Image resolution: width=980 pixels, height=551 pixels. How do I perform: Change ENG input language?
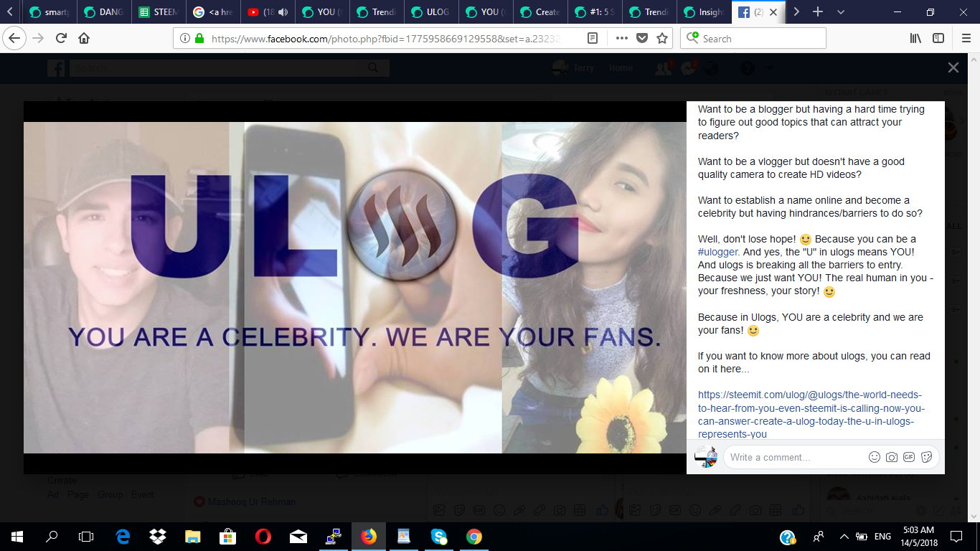click(883, 536)
